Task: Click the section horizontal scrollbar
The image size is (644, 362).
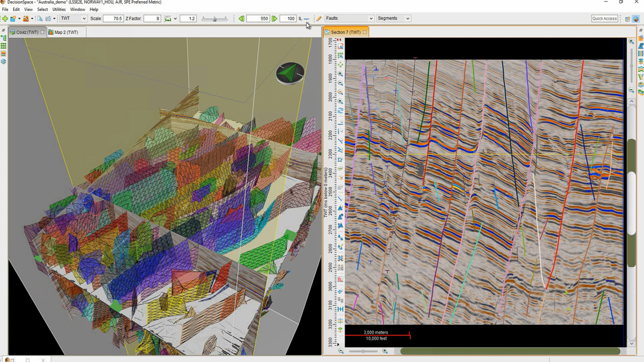Action: click(x=510, y=351)
